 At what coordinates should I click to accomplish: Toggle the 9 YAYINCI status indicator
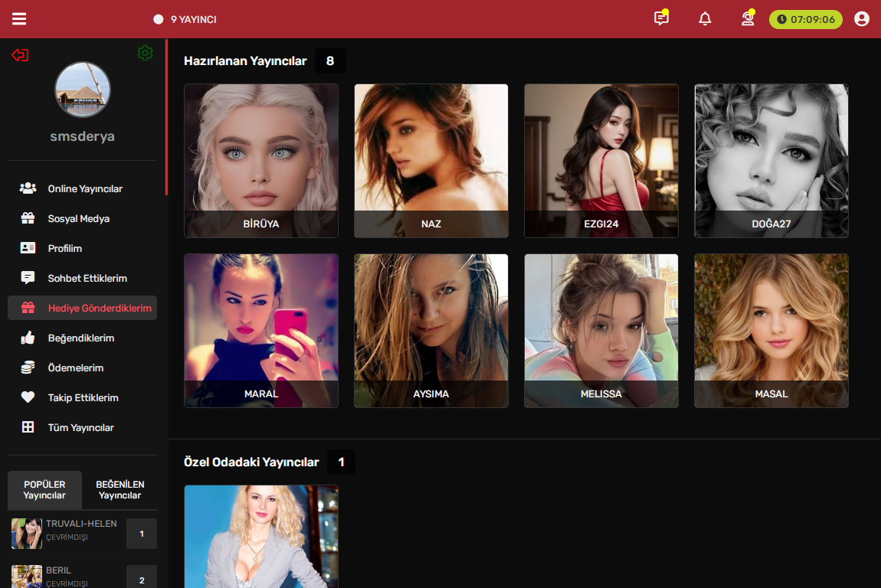point(159,19)
